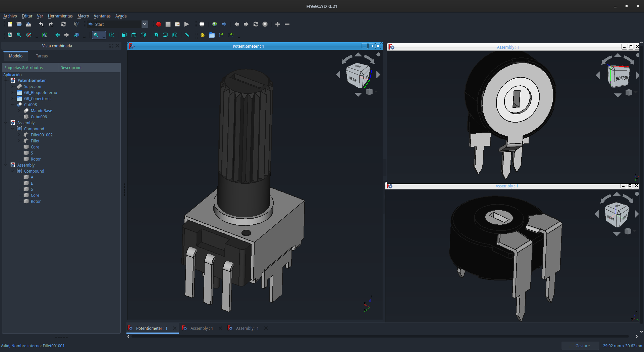Screen dimensions: 644x352
Task: Expand the GR_BloqueInterno folder
Action: [12, 93]
